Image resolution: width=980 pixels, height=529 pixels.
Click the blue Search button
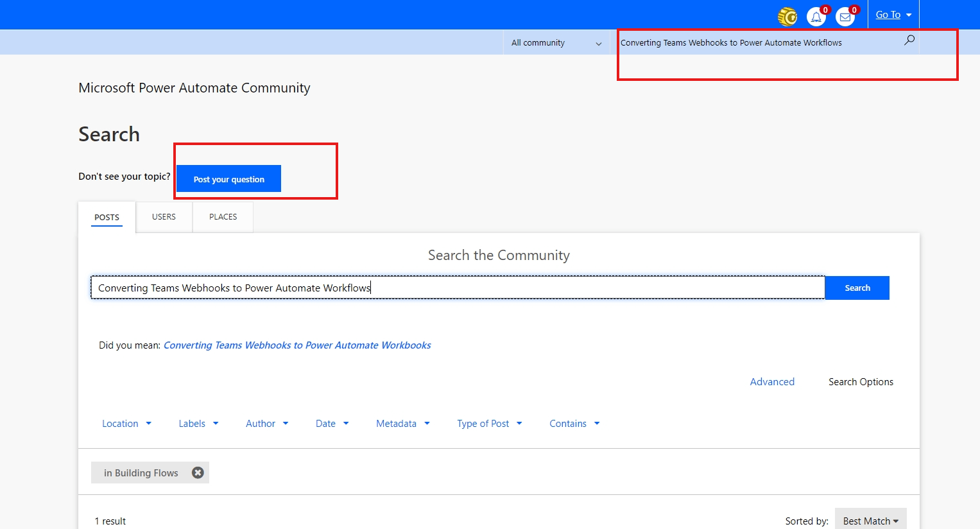(857, 288)
